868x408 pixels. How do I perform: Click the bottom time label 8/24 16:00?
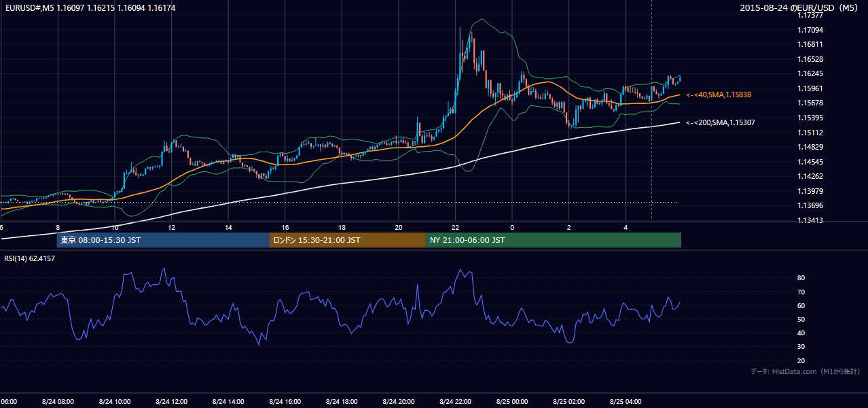pos(285,402)
